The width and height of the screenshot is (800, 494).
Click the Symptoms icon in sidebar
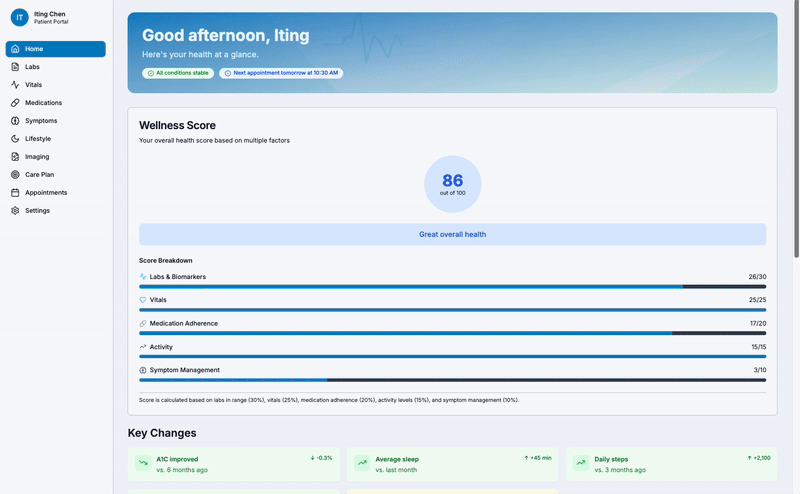(x=15, y=121)
